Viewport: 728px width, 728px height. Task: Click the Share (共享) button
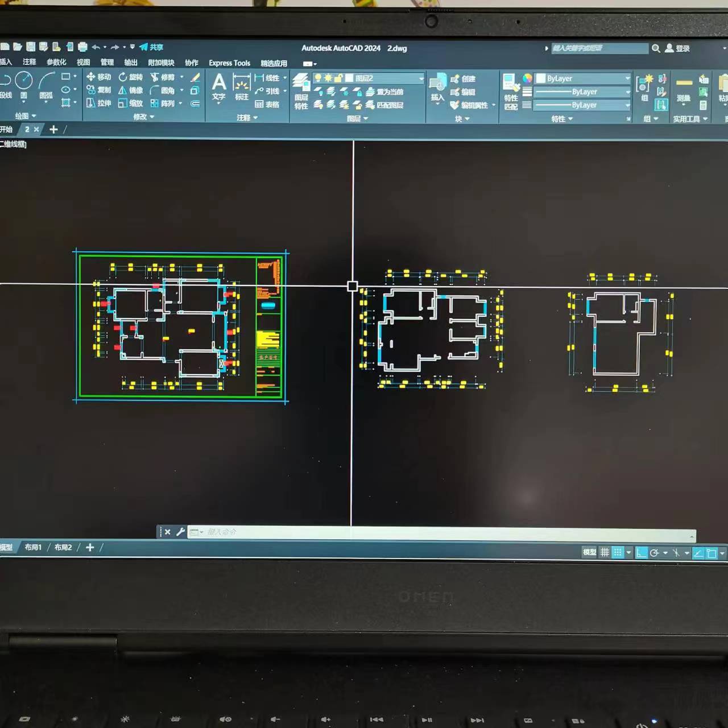(x=151, y=47)
